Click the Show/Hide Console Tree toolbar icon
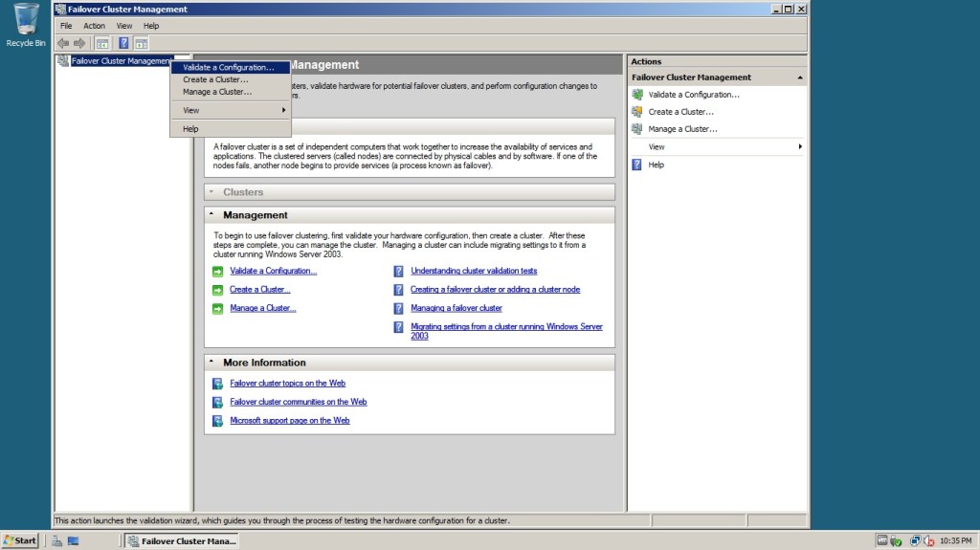Image resolution: width=980 pixels, height=550 pixels. pos(102,43)
